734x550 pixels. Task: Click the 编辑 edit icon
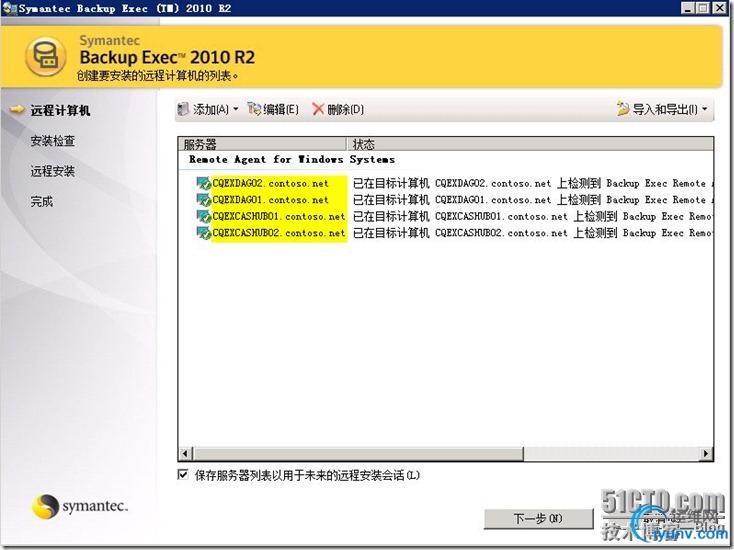coord(254,109)
